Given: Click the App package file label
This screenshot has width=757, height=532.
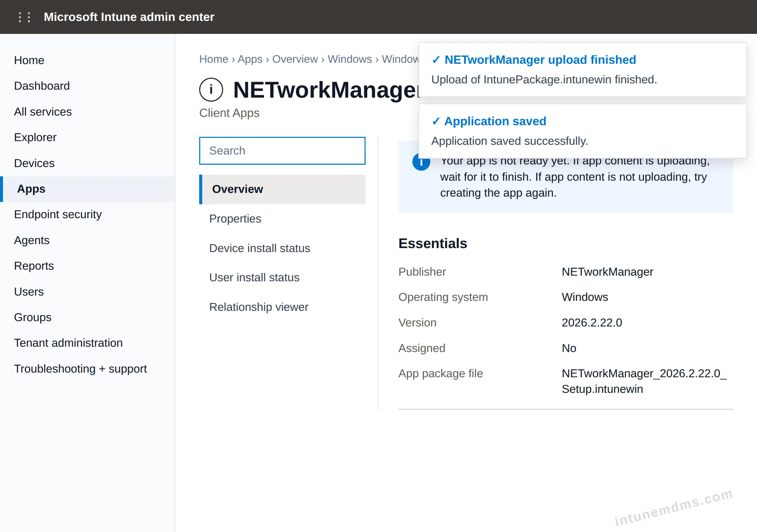Looking at the screenshot, I should click(441, 373).
